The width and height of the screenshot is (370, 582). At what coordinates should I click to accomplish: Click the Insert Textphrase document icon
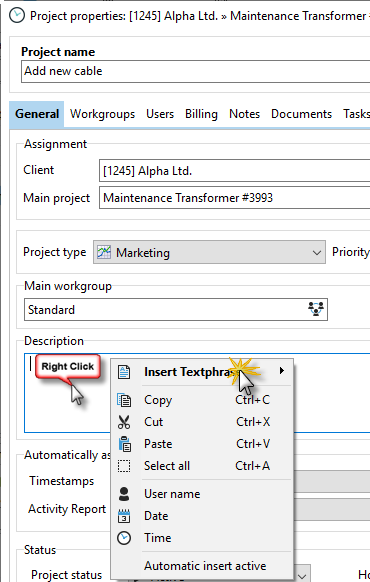pos(124,372)
